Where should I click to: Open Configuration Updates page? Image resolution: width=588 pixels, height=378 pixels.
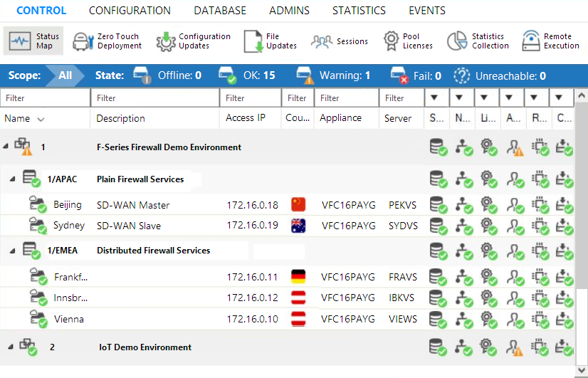(193, 41)
